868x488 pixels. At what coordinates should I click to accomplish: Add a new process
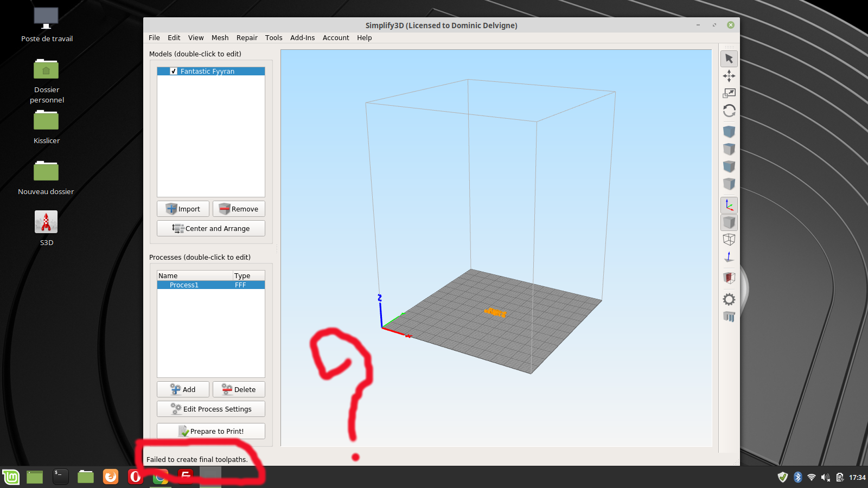[x=183, y=389]
